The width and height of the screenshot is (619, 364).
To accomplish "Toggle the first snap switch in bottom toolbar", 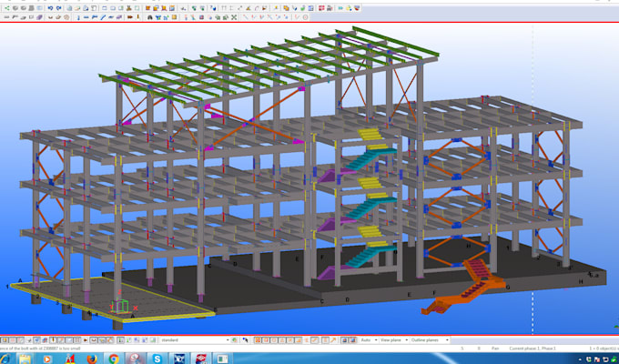I will tap(5, 339).
